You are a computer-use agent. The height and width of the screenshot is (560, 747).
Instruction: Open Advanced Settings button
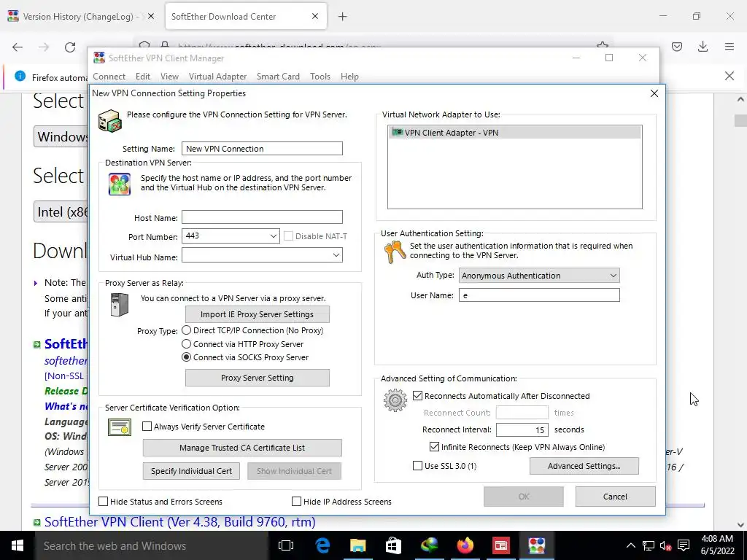pos(584,466)
